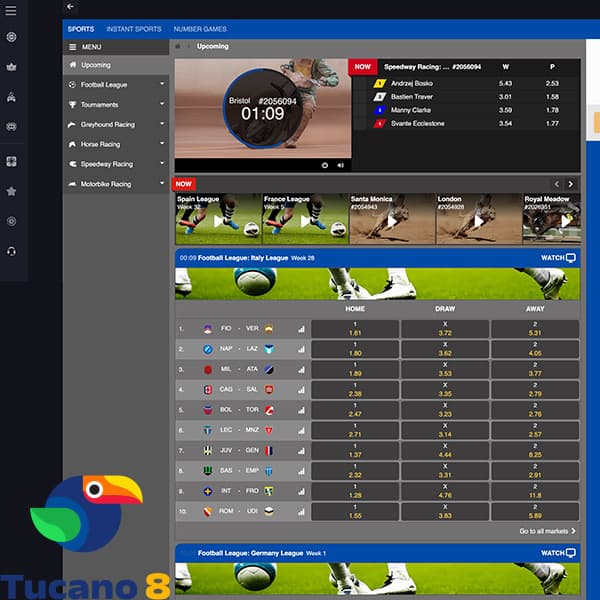Image resolution: width=600 pixels, height=600 pixels.
Task: Open statistics icon for FIO - VER match
Action: (x=301, y=328)
